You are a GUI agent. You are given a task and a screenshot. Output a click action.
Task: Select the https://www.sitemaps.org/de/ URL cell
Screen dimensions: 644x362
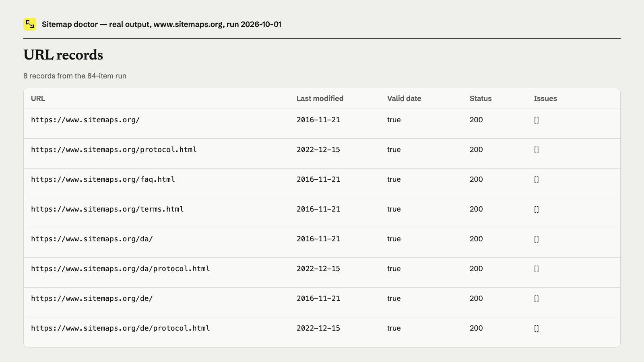[x=92, y=298]
